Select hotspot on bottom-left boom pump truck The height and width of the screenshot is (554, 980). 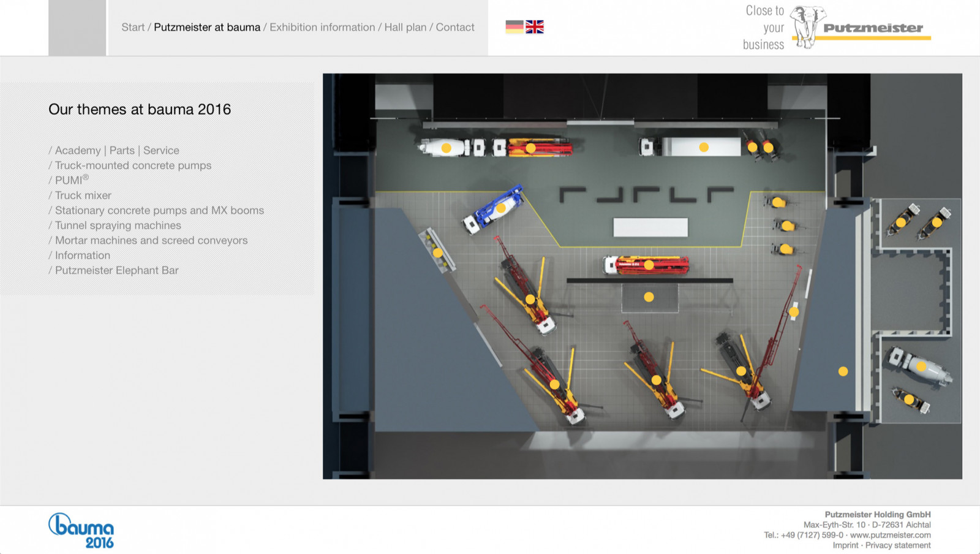555,384
